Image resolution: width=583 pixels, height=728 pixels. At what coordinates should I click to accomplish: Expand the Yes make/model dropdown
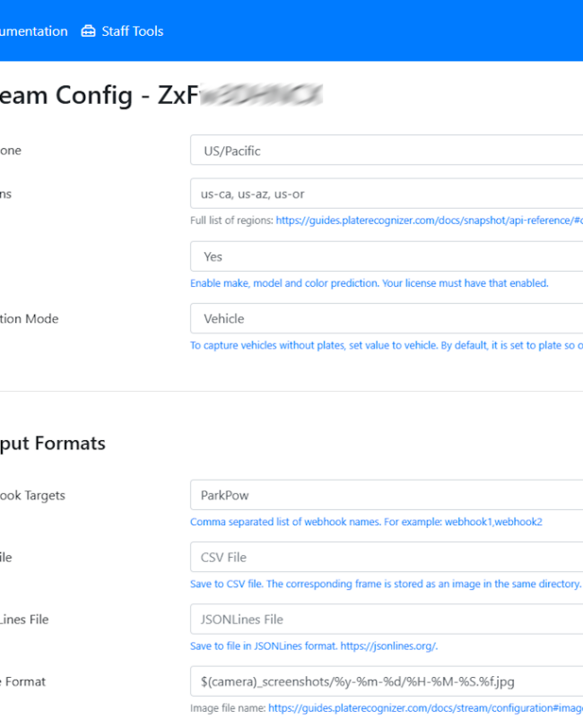coord(387,256)
